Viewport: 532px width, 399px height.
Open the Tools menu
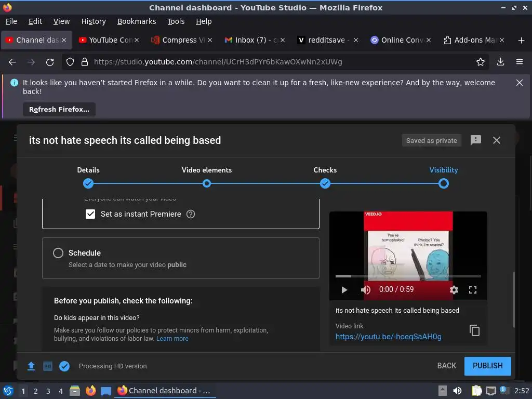tap(176, 21)
